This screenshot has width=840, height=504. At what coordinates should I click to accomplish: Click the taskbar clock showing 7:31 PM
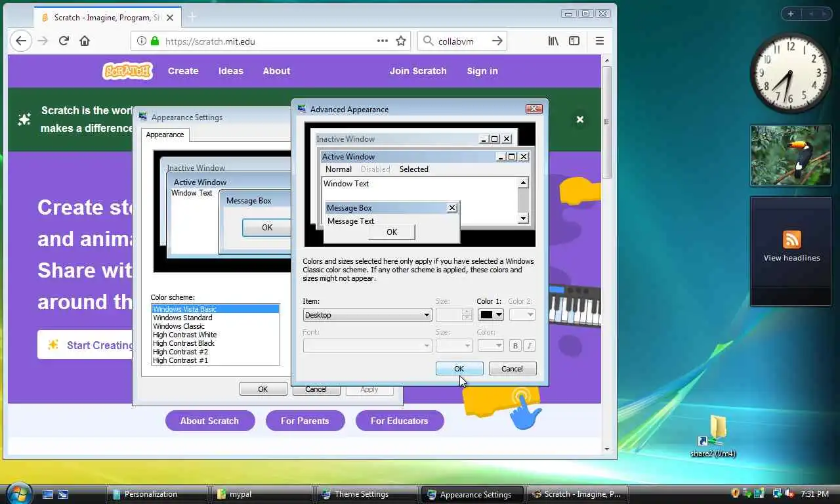pos(815,494)
